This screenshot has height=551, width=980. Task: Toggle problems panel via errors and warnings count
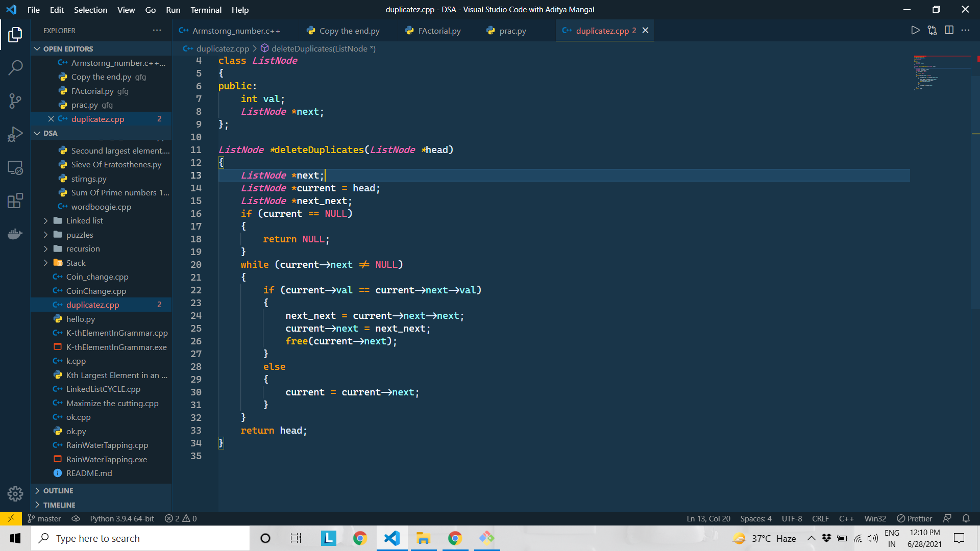coord(181,518)
